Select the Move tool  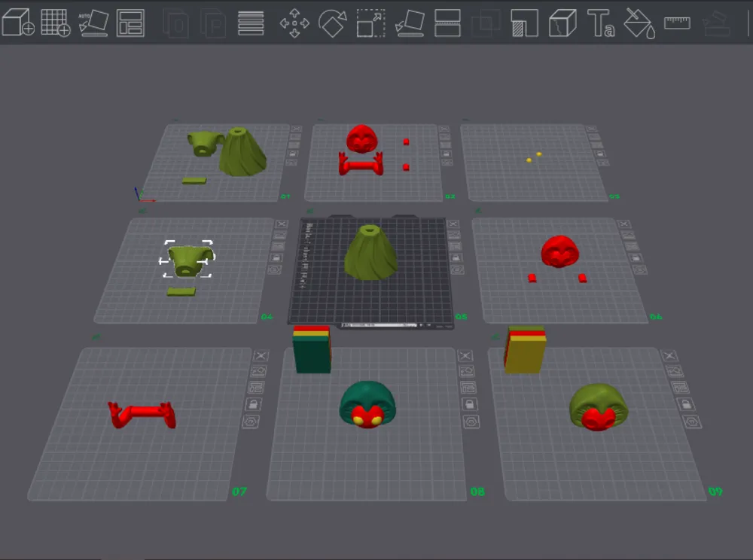tap(294, 23)
